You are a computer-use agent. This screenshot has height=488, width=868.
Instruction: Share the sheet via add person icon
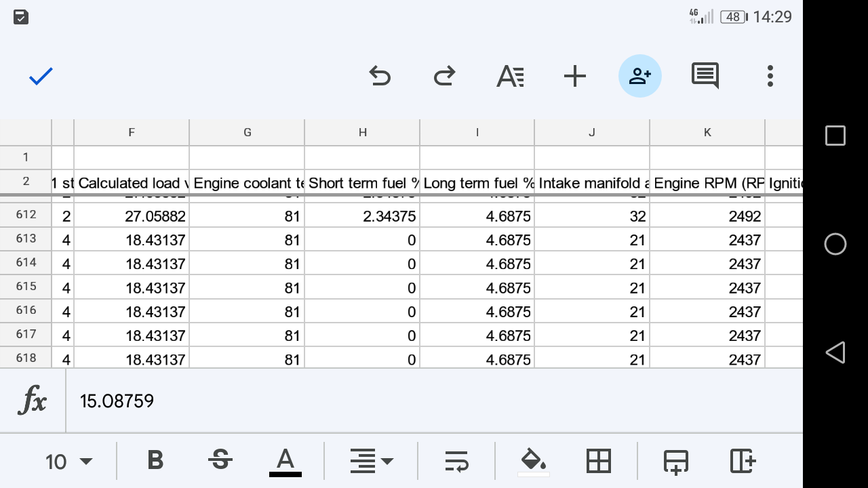pos(639,76)
